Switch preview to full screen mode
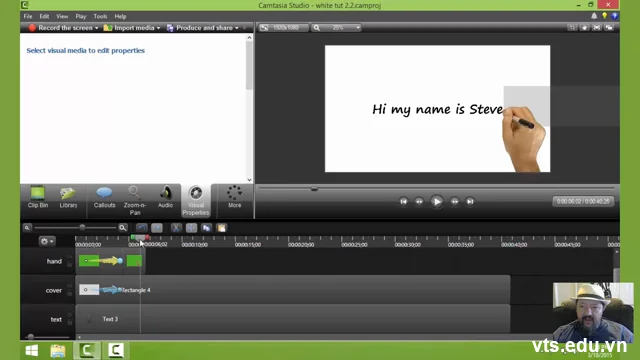640x360 pixels. 597,28
